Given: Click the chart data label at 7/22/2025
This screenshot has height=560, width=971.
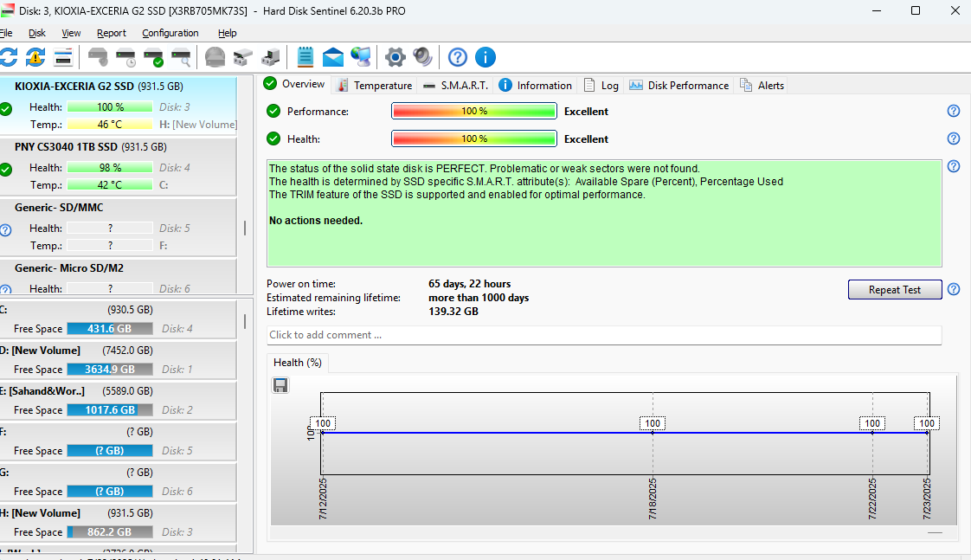Looking at the screenshot, I should click(872, 423).
